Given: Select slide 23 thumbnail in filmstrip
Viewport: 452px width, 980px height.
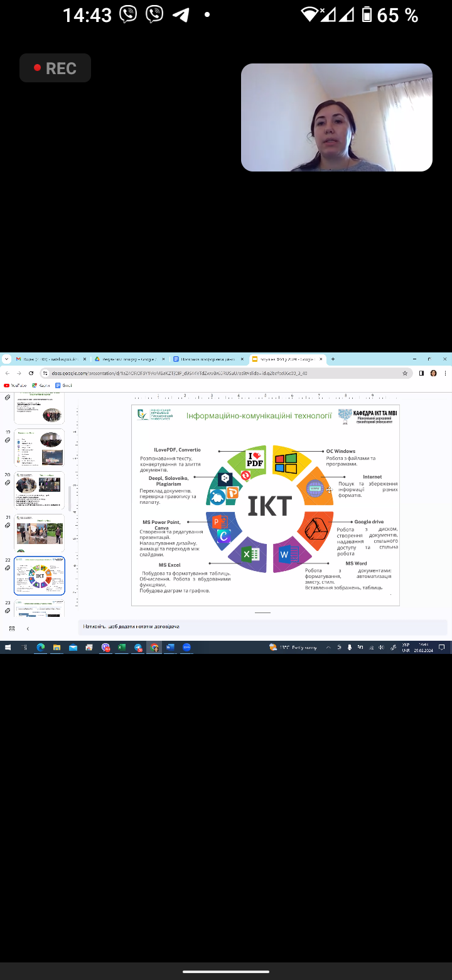Looking at the screenshot, I should click(x=39, y=608).
